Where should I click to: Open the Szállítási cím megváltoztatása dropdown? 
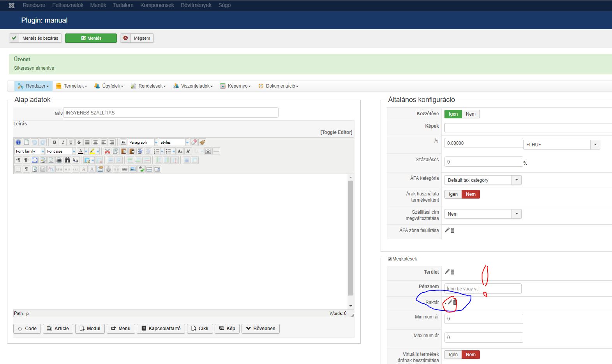[x=483, y=214]
